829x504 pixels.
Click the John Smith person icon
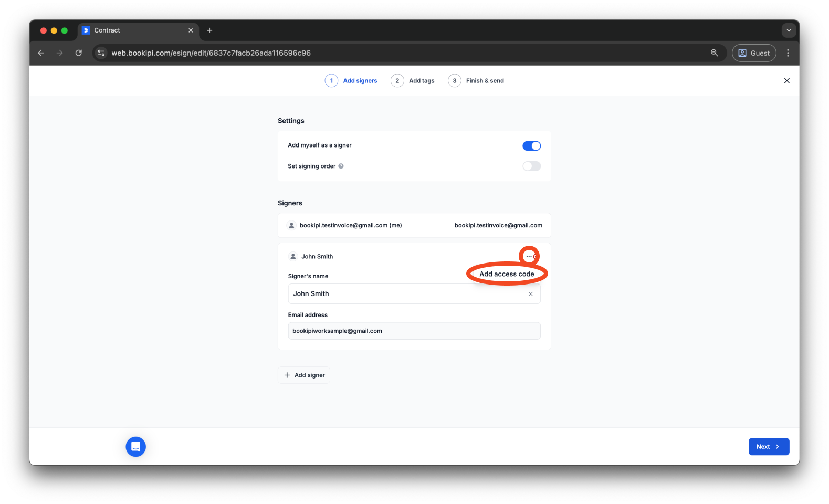(293, 257)
